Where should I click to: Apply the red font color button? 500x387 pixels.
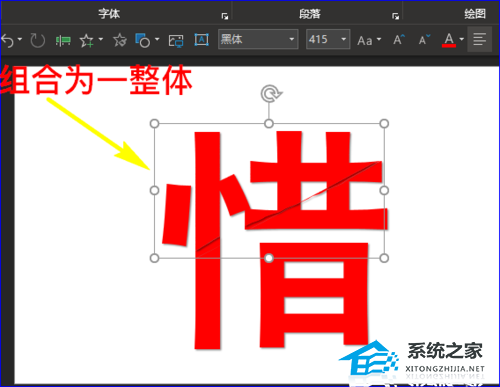coord(449,40)
